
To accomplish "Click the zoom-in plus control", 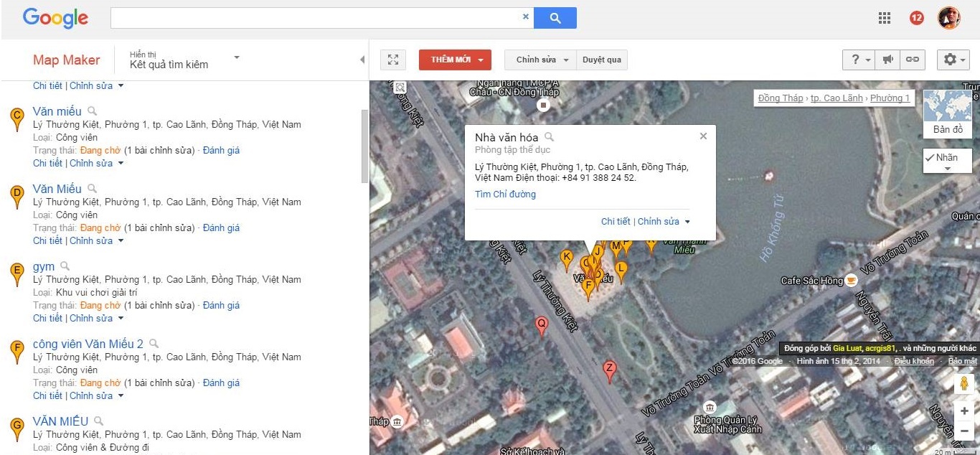I will [964, 411].
